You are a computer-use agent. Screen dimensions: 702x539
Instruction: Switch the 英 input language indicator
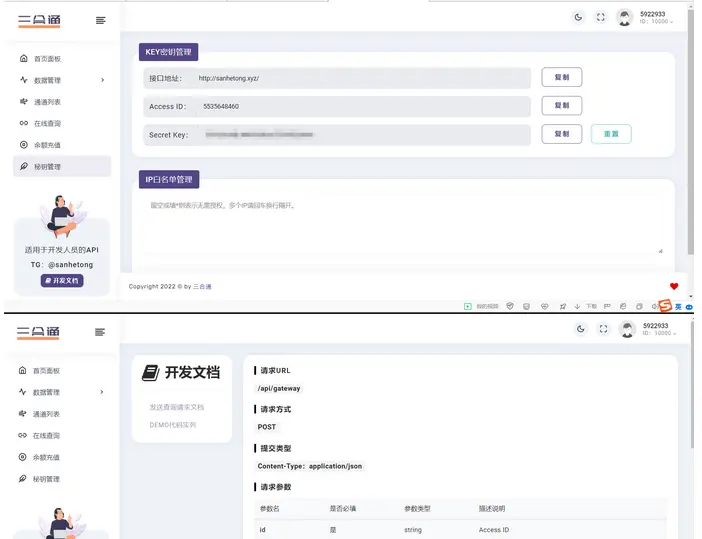(678, 307)
